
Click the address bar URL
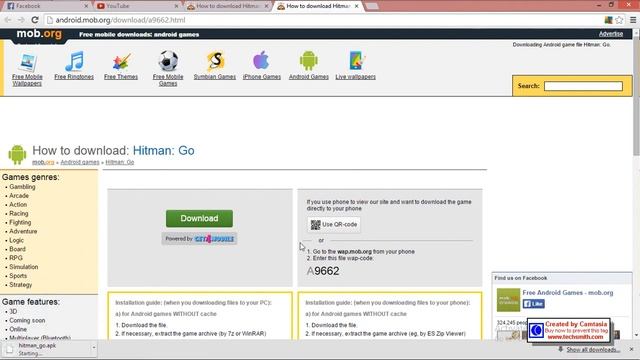click(x=120, y=20)
